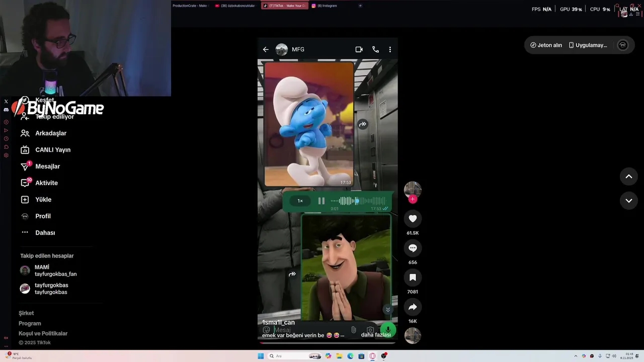The width and height of the screenshot is (644, 362).
Task: Like the TikTok video with the heart icon
Action: click(x=413, y=218)
